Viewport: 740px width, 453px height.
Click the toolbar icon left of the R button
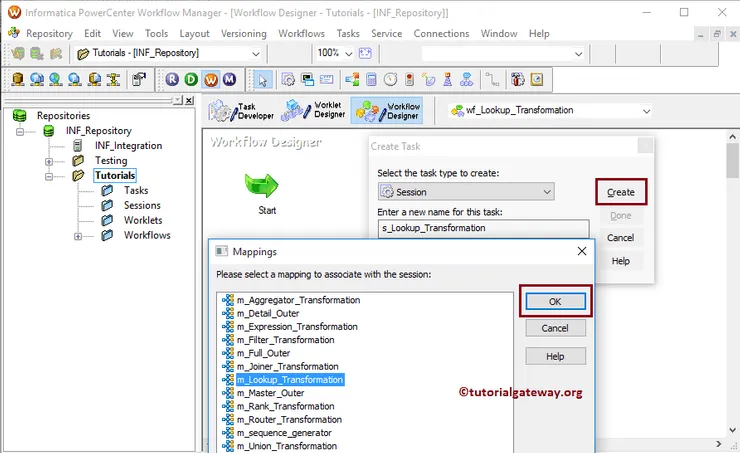(139, 79)
